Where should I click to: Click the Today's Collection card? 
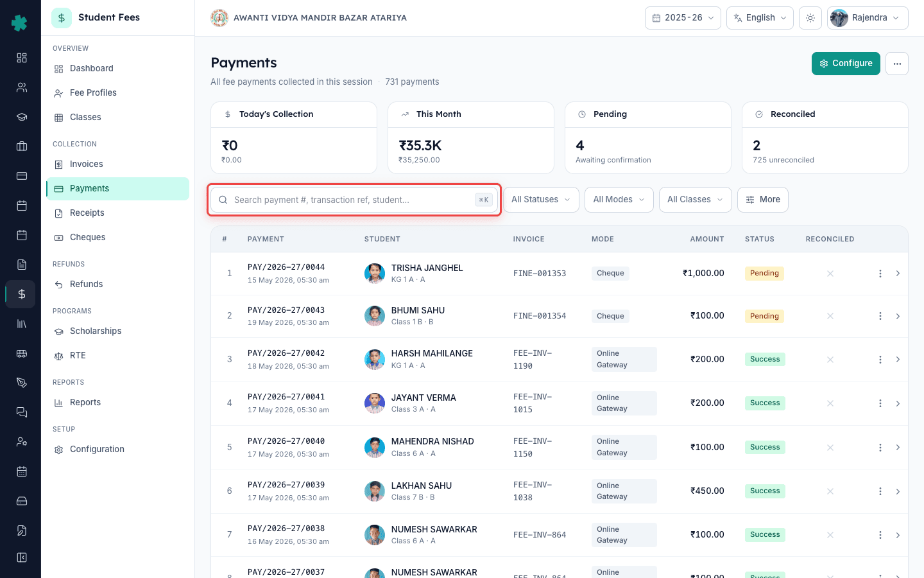pyautogui.click(x=294, y=137)
